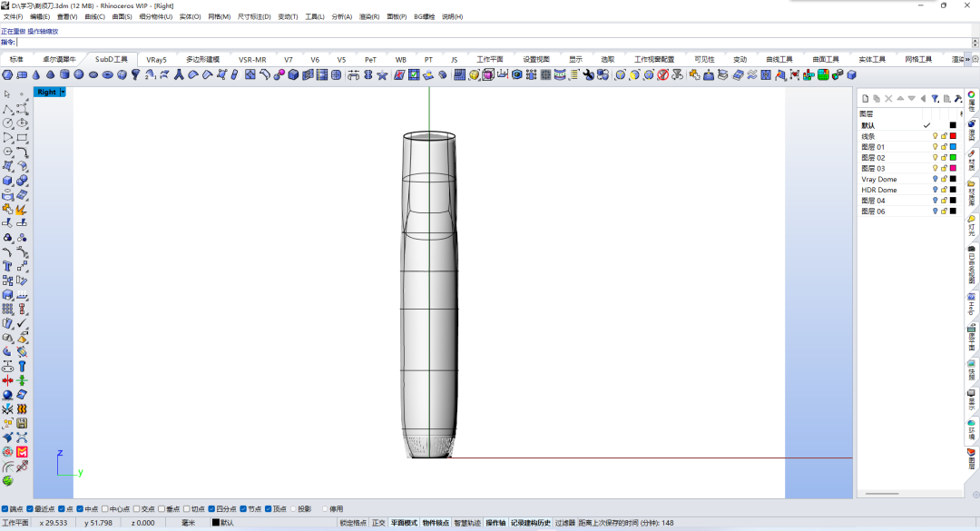Click the star icon in SubD toolbar
The image size is (980, 531).
point(382,75)
